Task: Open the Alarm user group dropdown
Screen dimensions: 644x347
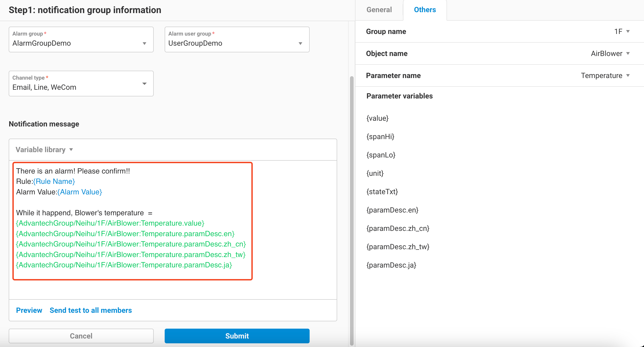Action: pos(237,39)
